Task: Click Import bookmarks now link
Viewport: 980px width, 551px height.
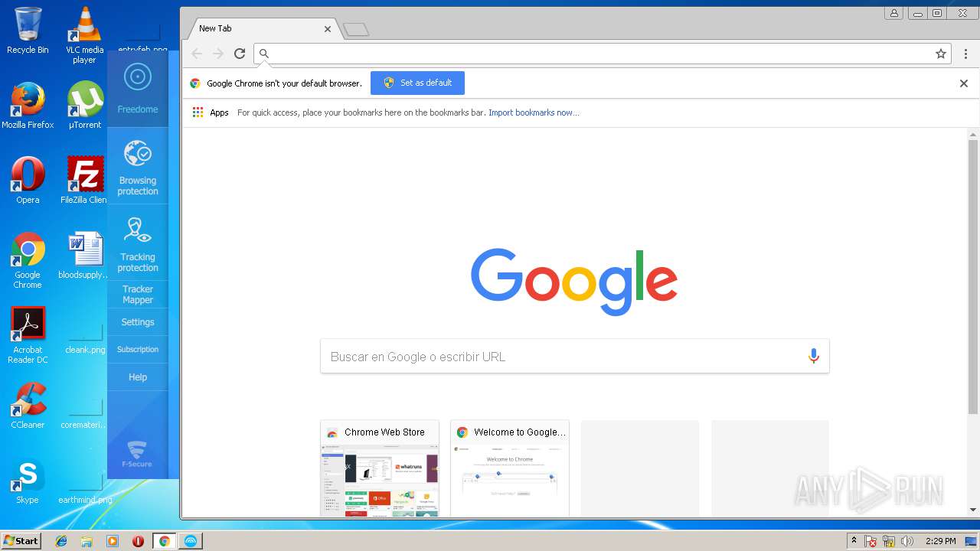Action: (534, 112)
